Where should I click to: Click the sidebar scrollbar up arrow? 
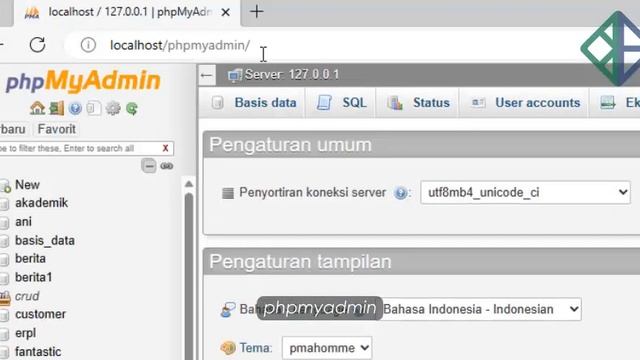[x=189, y=184]
